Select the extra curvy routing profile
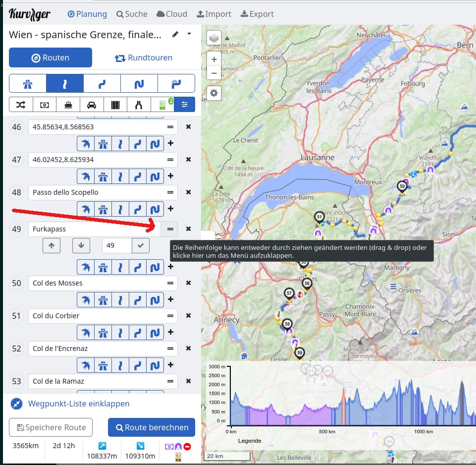Image resolution: width=476 pixels, height=465 pixels. tap(176, 83)
